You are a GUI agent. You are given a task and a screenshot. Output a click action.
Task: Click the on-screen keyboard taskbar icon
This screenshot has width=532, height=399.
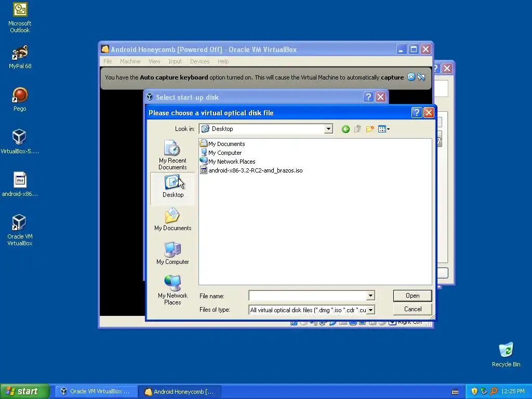(455, 392)
